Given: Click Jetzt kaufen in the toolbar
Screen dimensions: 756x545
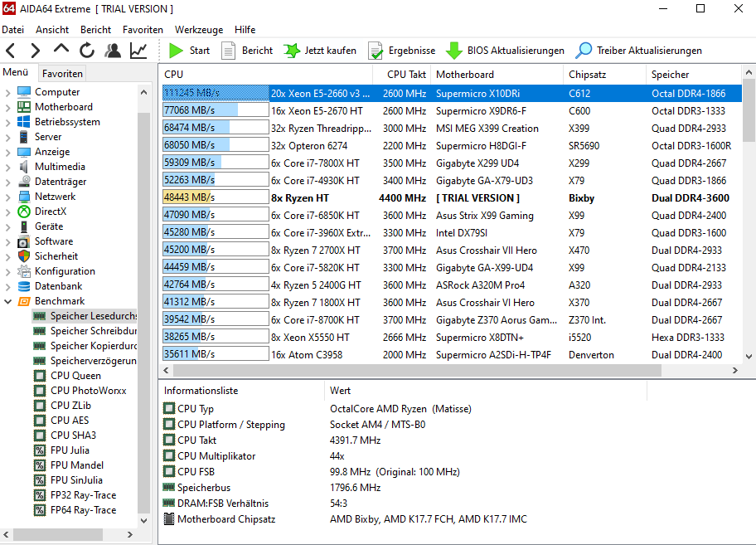Looking at the screenshot, I should coord(320,50).
